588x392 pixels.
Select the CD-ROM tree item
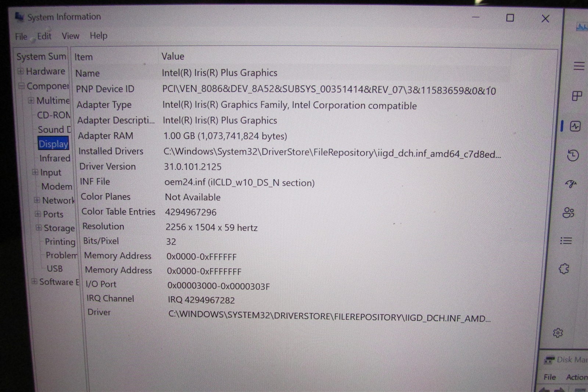54,115
